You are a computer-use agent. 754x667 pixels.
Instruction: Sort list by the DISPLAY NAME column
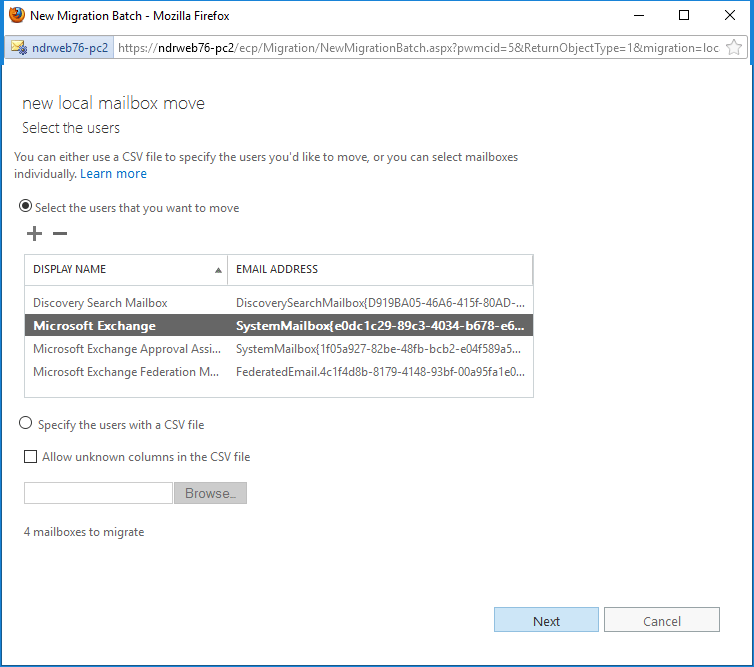click(126, 269)
